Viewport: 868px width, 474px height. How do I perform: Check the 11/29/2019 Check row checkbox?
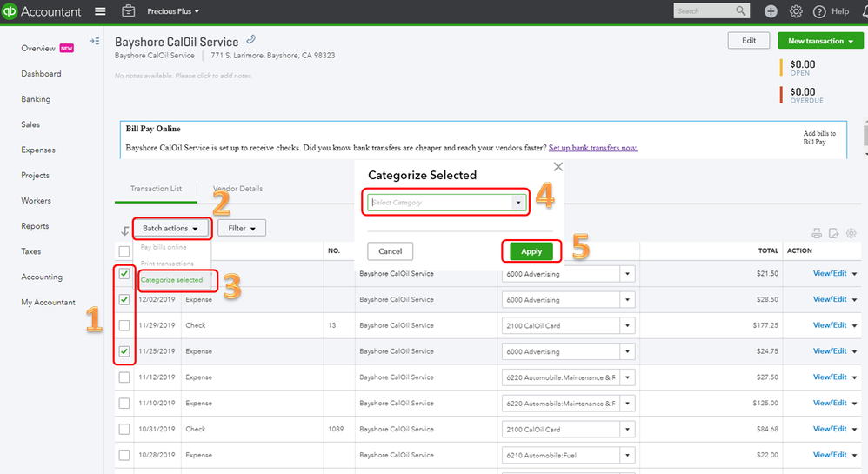click(124, 325)
